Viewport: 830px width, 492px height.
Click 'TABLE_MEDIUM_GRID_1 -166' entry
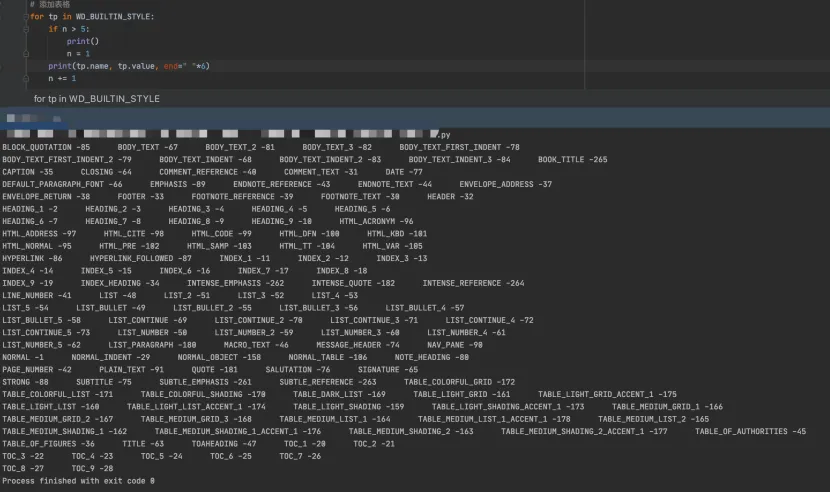tap(667, 407)
